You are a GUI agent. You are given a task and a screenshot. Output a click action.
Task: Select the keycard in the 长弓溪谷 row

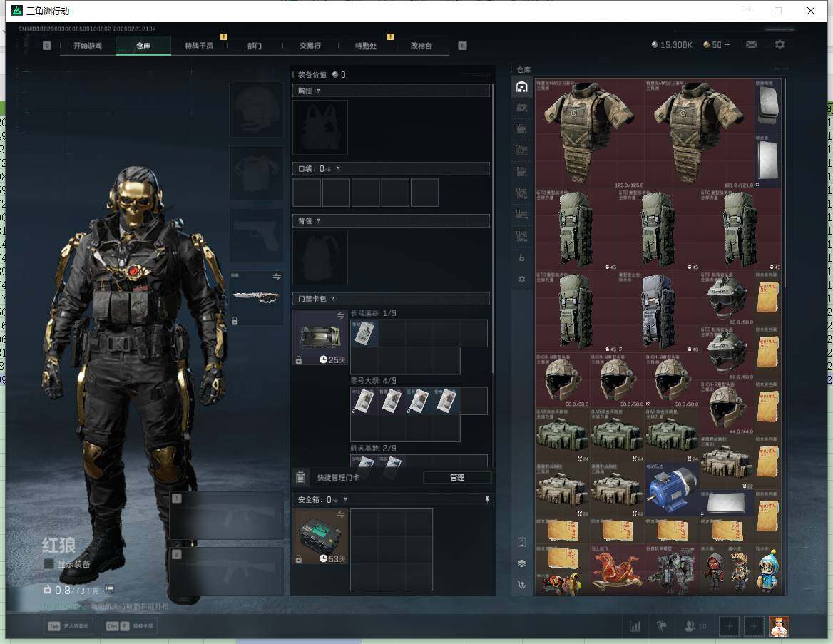(x=364, y=334)
